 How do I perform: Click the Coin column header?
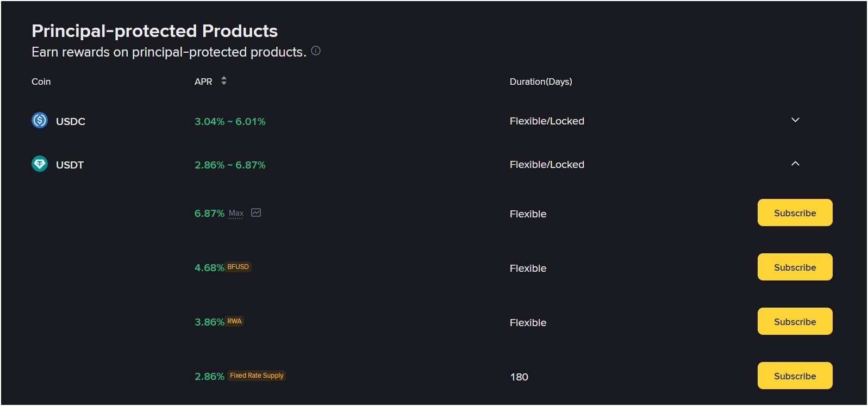41,82
